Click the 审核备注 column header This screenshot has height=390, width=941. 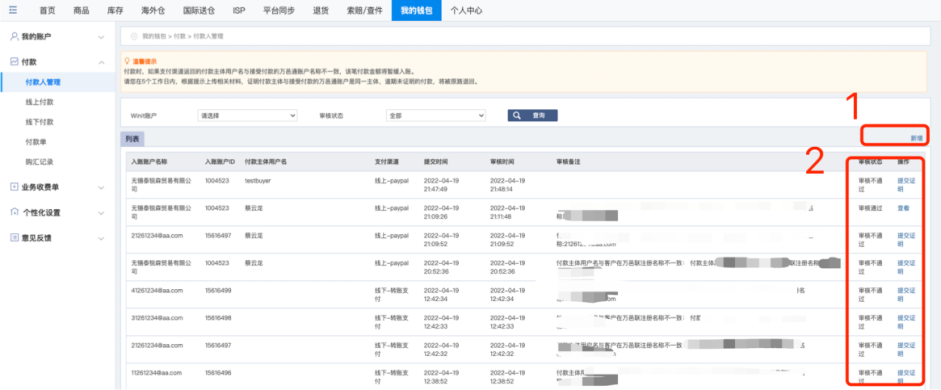coord(568,162)
